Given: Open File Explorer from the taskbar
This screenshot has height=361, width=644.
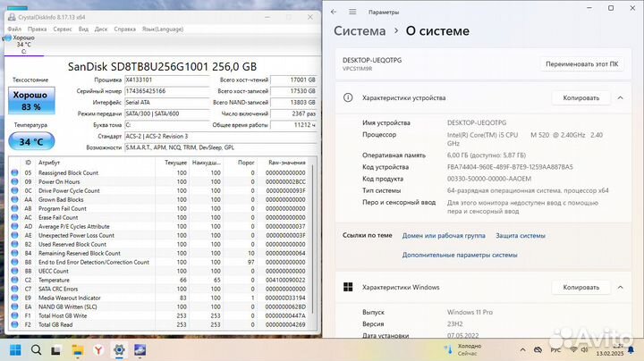Looking at the screenshot, I should tap(78, 350).
